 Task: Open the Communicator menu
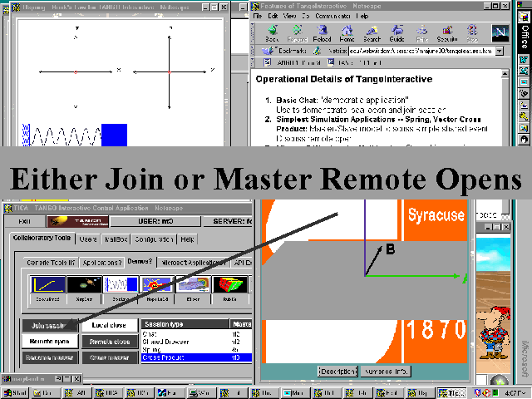[x=332, y=16]
